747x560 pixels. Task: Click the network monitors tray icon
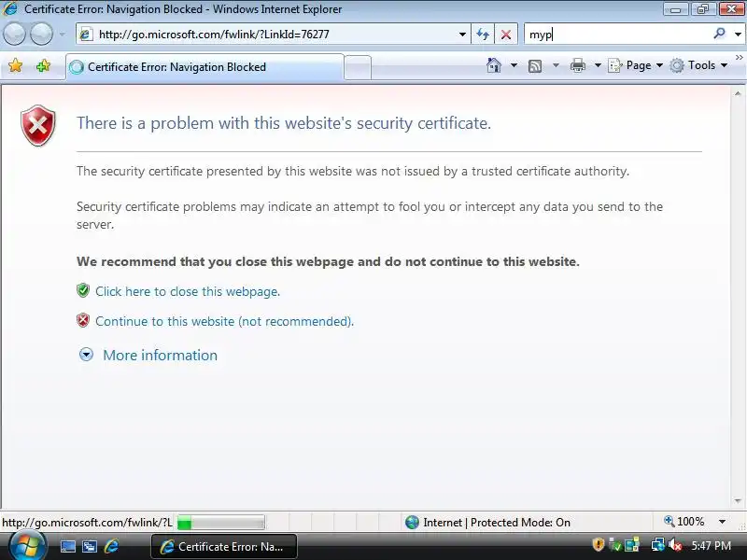pos(658,545)
